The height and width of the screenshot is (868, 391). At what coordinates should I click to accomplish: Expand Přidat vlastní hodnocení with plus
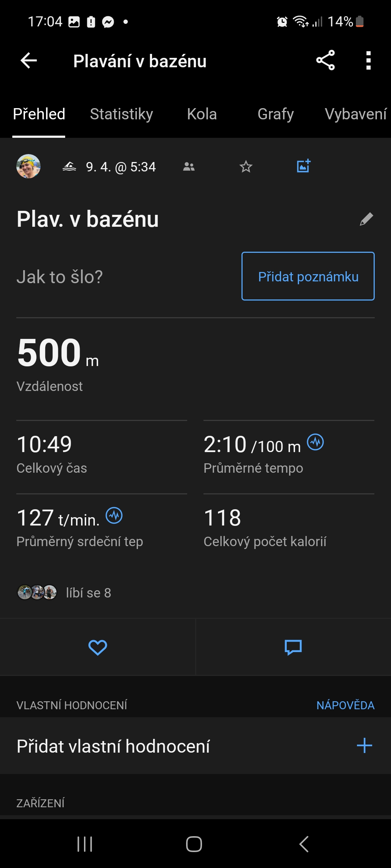[x=364, y=746]
